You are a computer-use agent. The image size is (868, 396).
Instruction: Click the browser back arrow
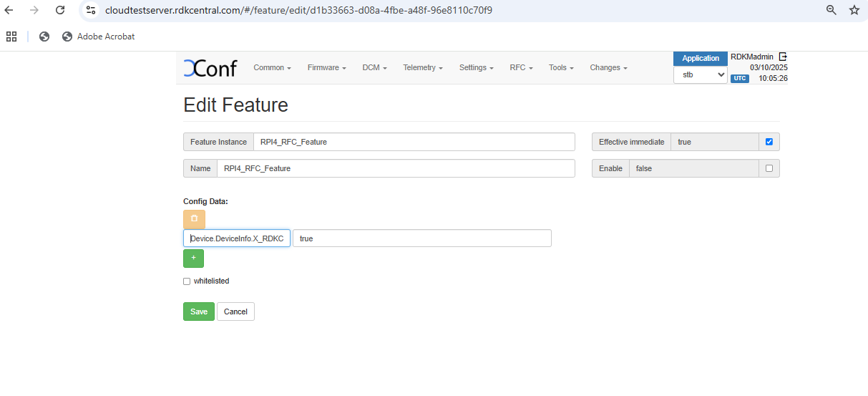coord(9,10)
